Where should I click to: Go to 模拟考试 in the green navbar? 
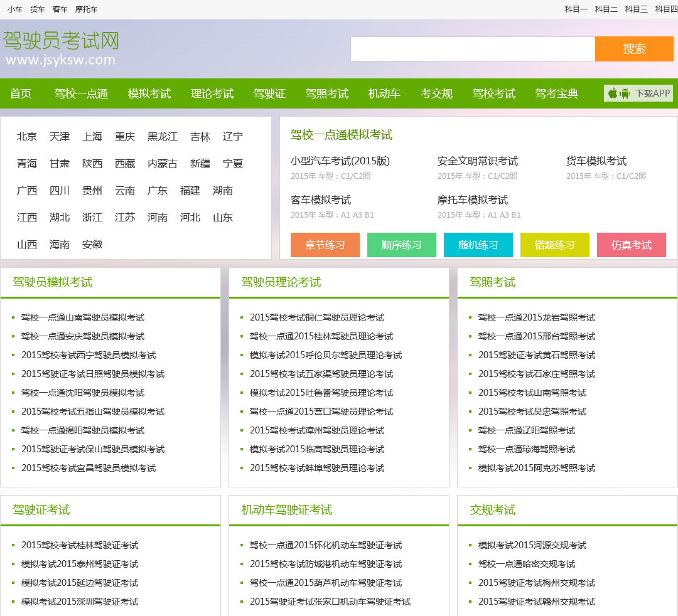tap(149, 93)
